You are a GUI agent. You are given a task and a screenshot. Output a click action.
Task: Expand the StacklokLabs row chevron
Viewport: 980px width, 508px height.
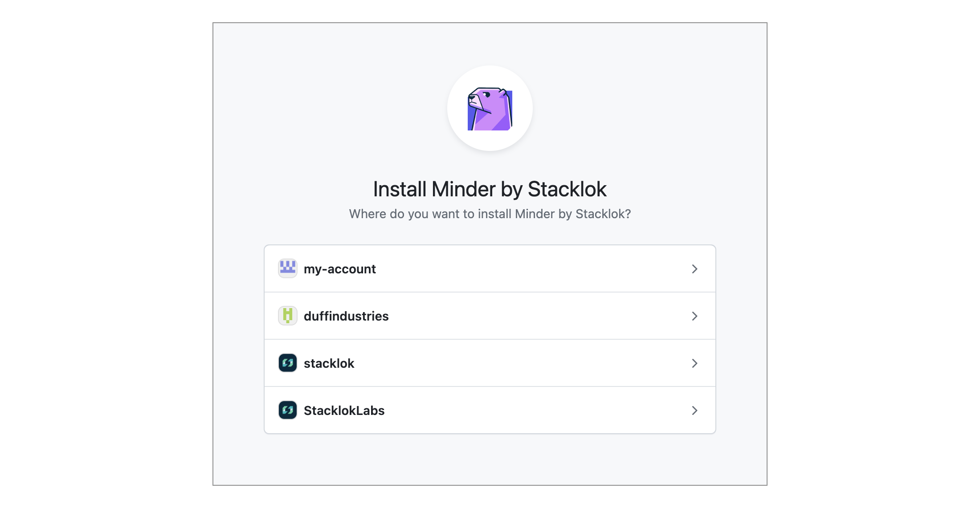pyautogui.click(x=694, y=410)
